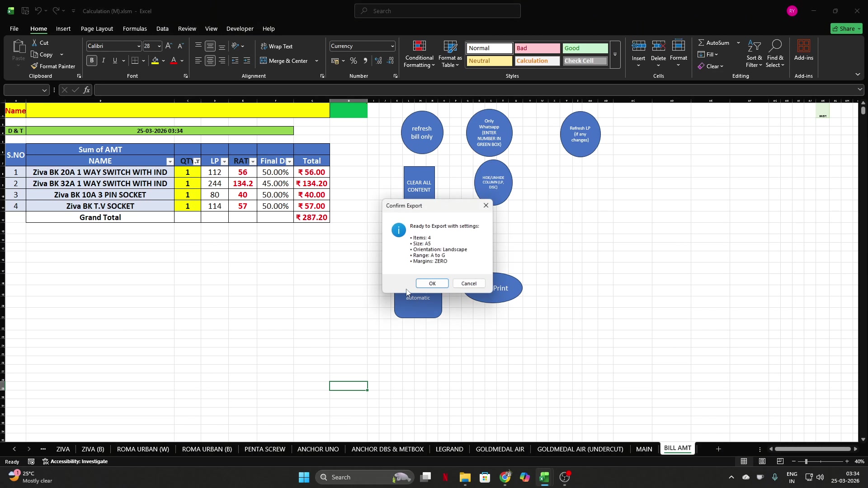
Task: Align text to the right
Action: pyautogui.click(x=222, y=61)
